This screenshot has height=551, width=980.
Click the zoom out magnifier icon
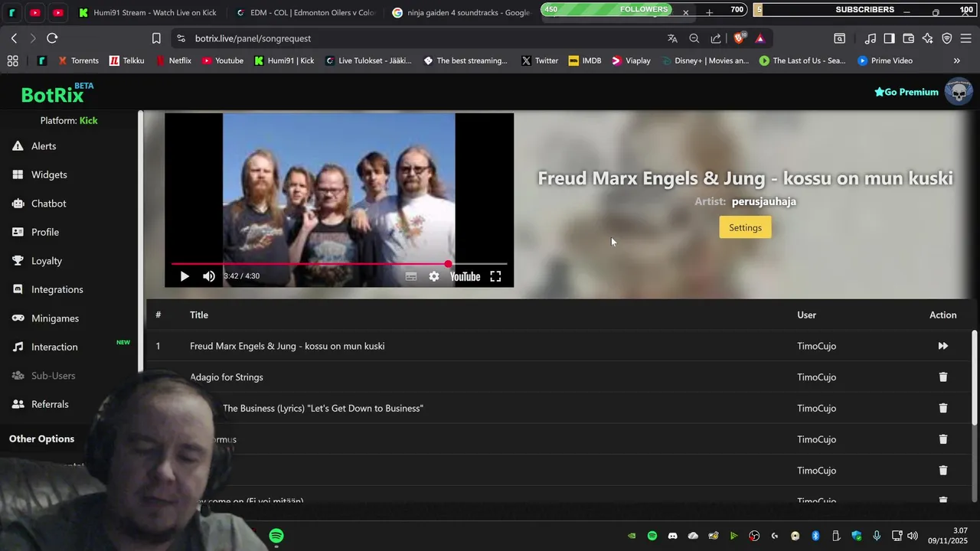(x=694, y=38)
